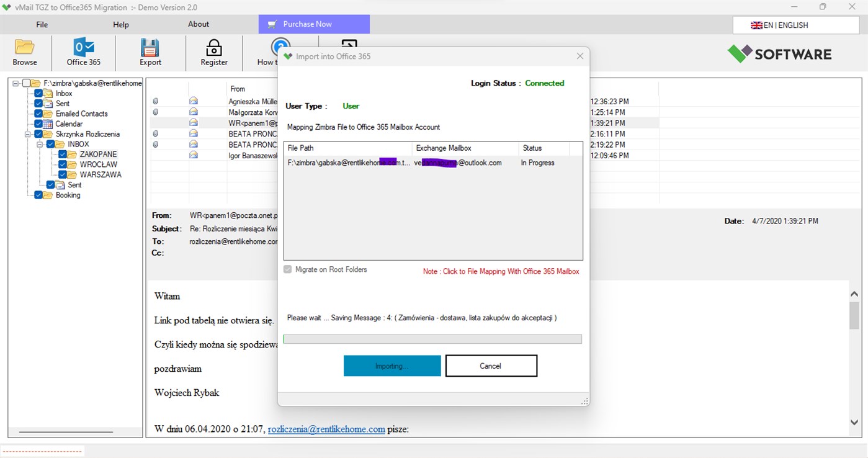Image resolution: width=868 pixels, height=458 pixels.
Task: Click the rozliczenia@rentlikehome.com link
Action: click(326, 429)
